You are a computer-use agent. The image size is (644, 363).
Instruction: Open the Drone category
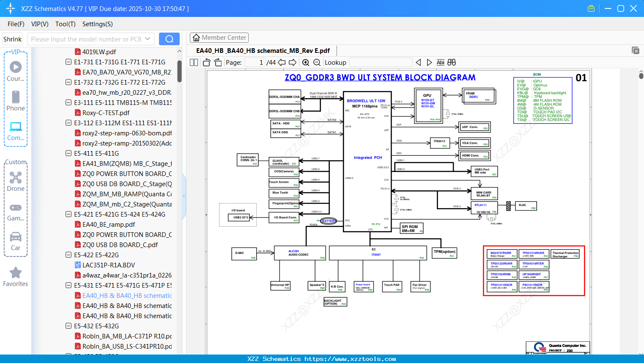pyautogui.click(x=16, y=181)
